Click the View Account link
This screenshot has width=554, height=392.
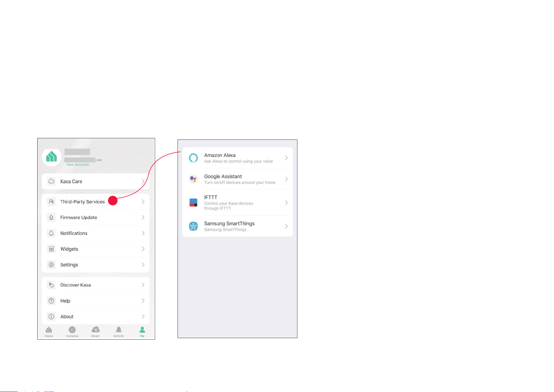pyautogui.click(x=77, y=165)
